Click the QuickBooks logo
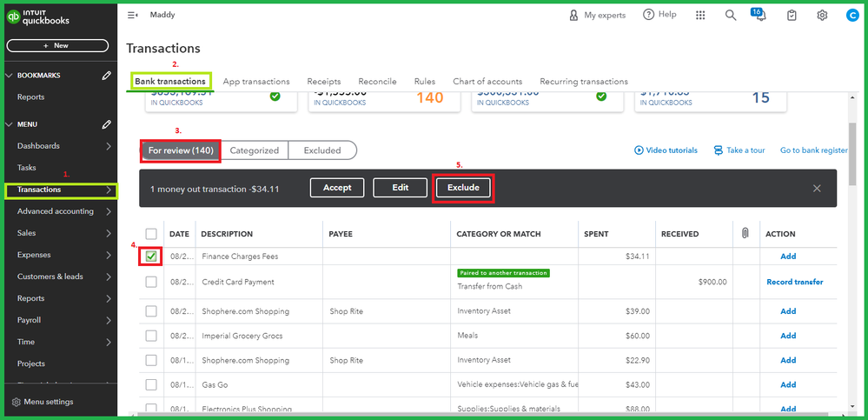Image resolution: width=868 pixels, height=420 pixels. click(x=37, y=17)
